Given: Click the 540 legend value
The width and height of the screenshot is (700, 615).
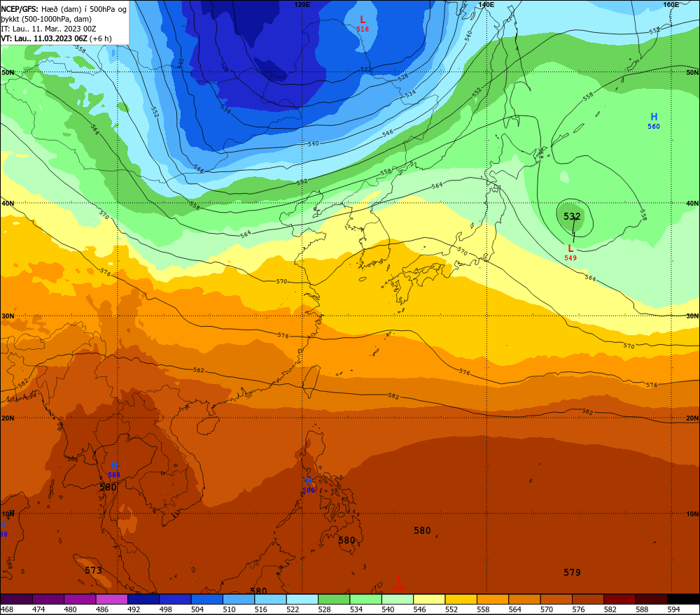Looking at the screenshot, I should click(388, 609).
